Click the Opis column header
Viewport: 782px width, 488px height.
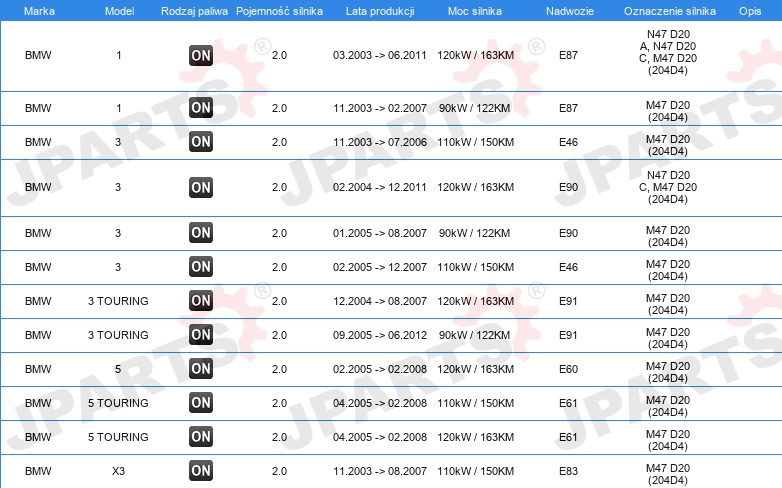pyautogui.click(x=750, y=11)
